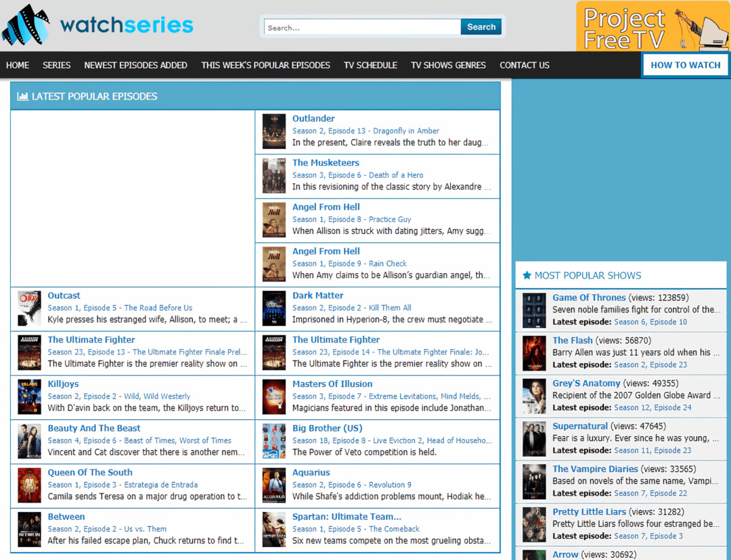Viewport: 731px width, 560px height.
Task: Click the watchseries film-strip logo
Action: point(26,25)
